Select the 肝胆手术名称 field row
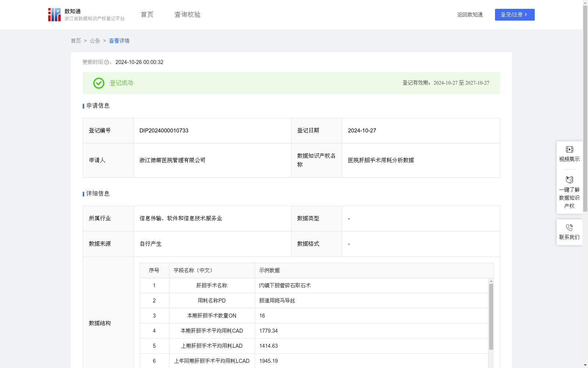 tap(314, 286)
